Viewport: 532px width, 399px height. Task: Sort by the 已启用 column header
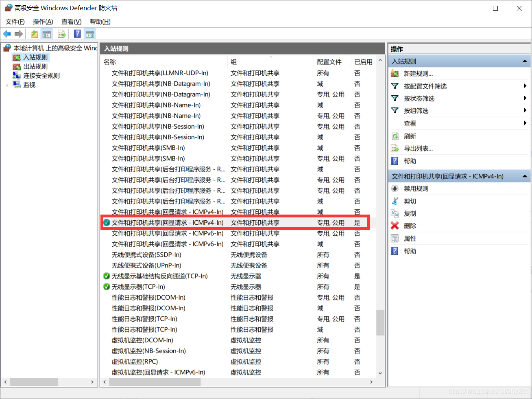[x=363, y=62]
